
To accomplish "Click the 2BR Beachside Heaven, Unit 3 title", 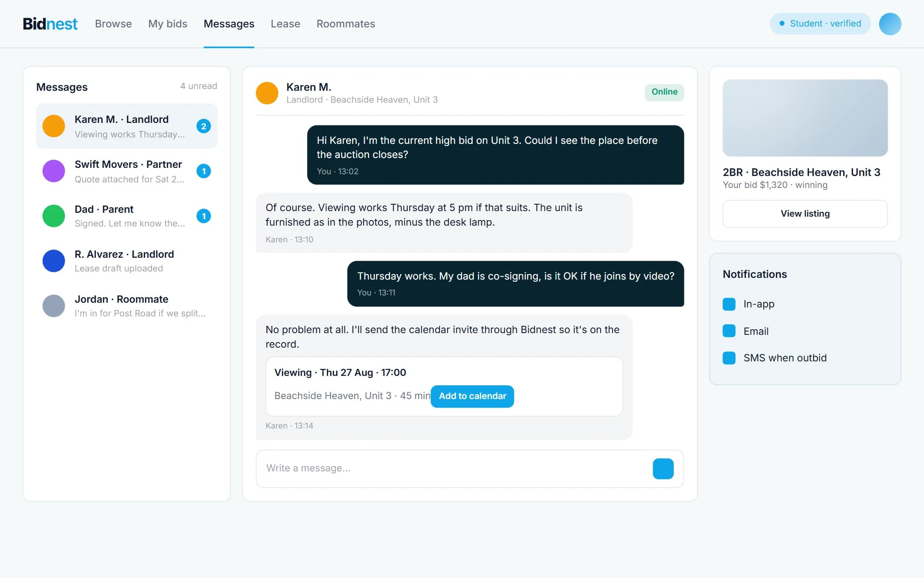I will (801, 172).
